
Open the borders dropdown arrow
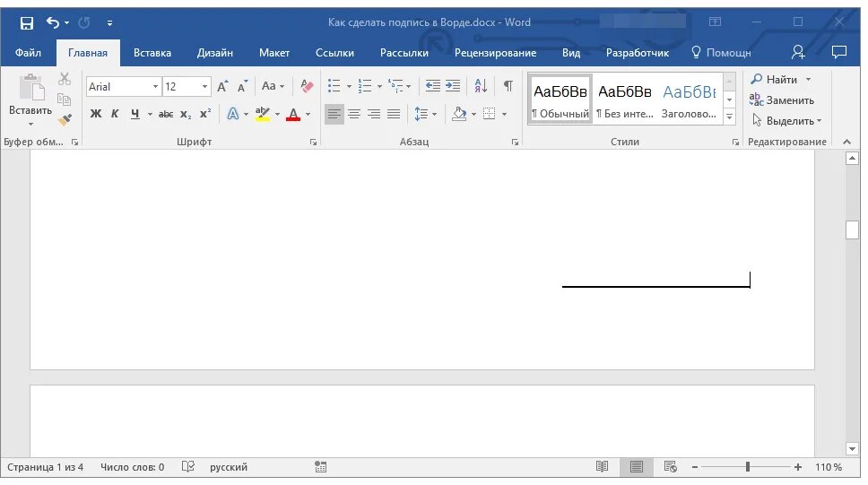504,115
